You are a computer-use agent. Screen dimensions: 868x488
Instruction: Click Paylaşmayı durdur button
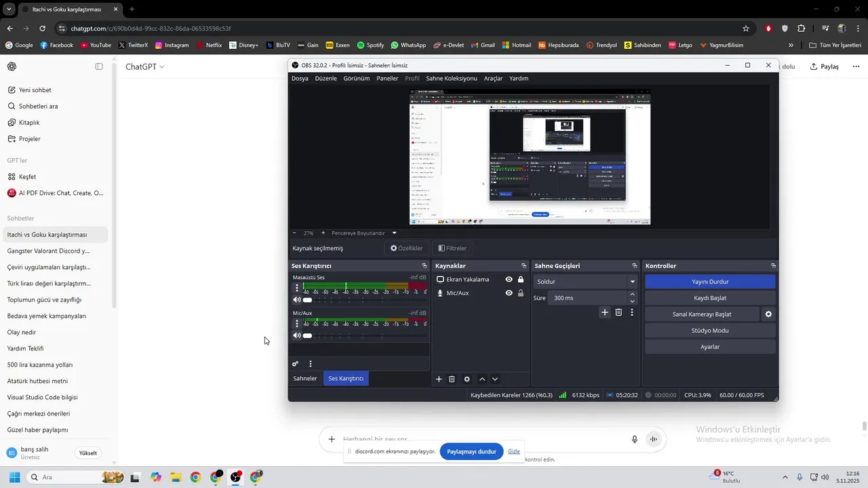point(471,451)
